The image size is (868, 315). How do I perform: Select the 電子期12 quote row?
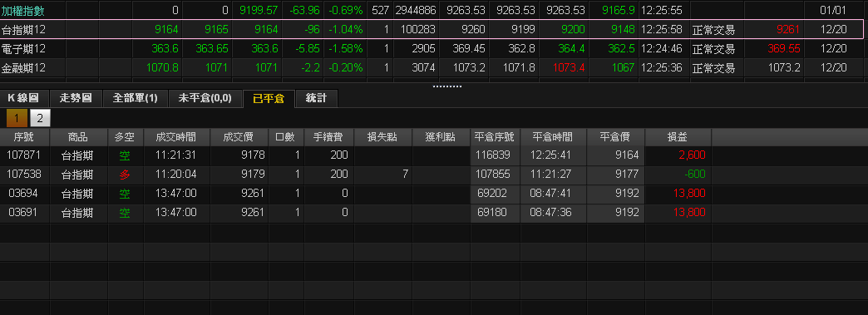click(x=432, y=49)
